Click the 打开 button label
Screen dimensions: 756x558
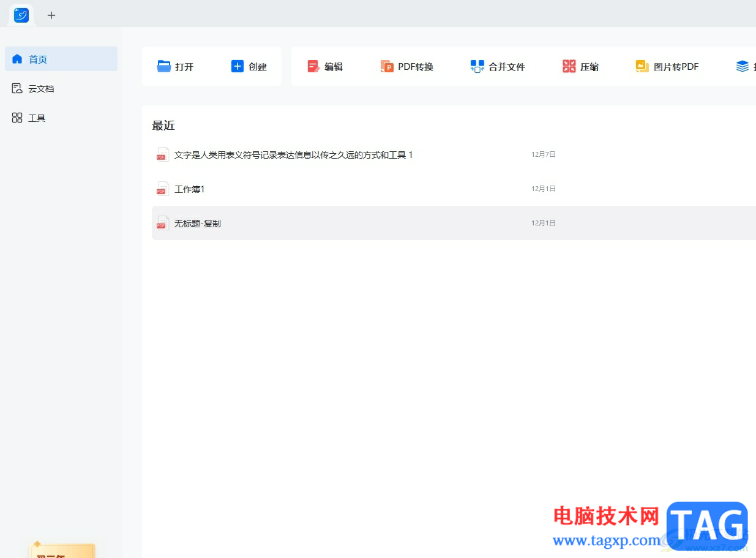pos(184,67)
